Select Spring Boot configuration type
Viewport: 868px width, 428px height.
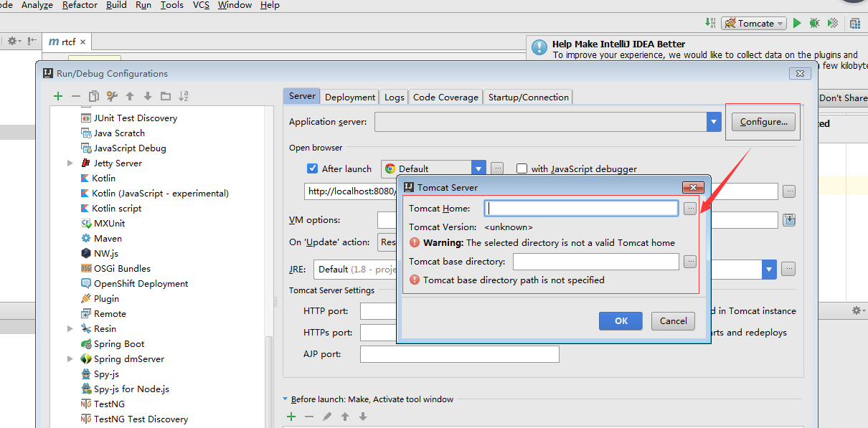(x=113, y=344)
